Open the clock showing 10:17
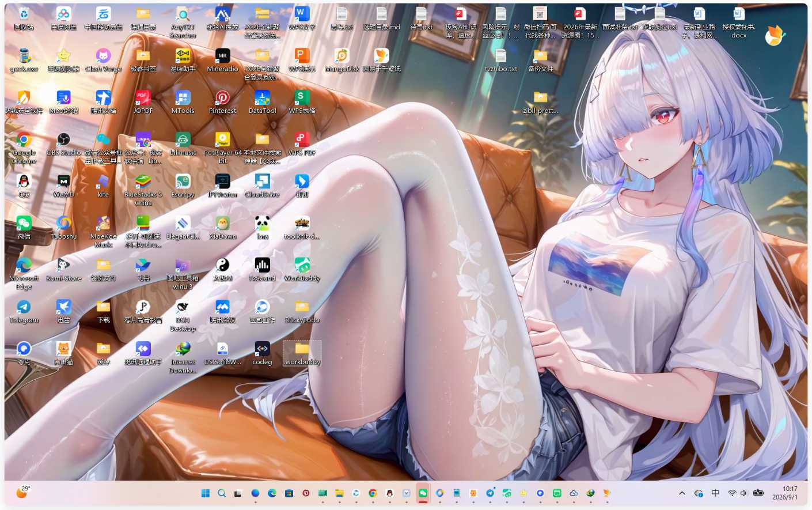 tap(785, 493)
